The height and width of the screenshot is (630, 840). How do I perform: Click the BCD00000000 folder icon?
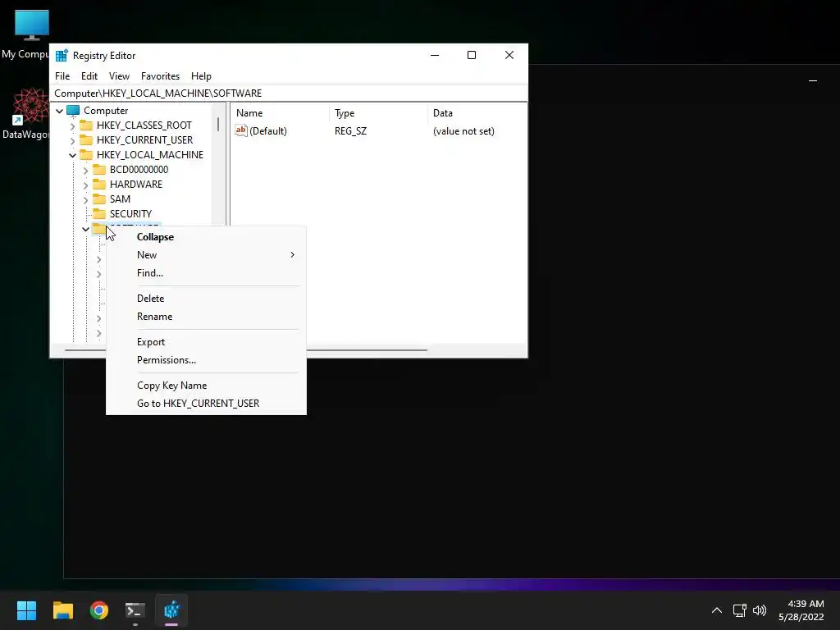pyautogui.click(x=99, y=169)
